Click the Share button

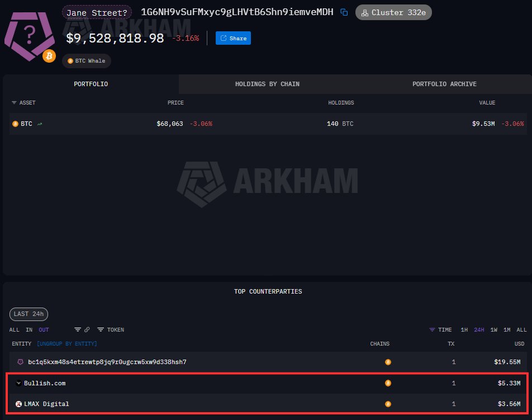click(233, 38)
